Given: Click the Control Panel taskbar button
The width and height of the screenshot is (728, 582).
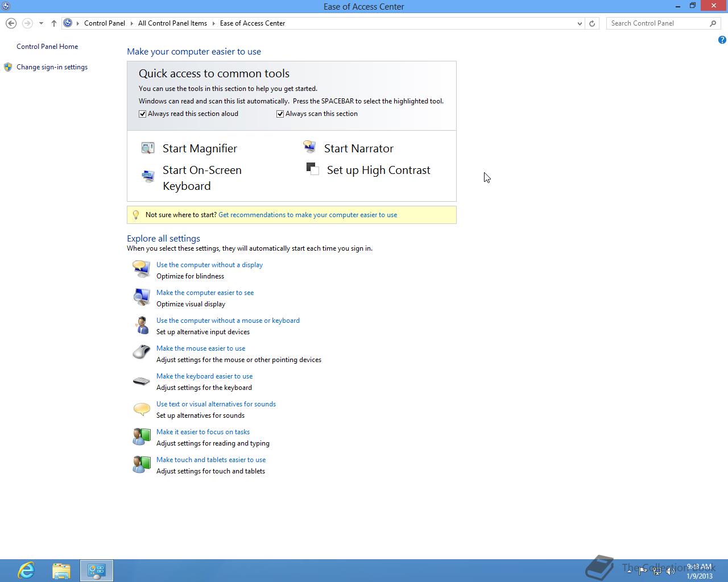Looking at the screenshot, I should [97, 570].
